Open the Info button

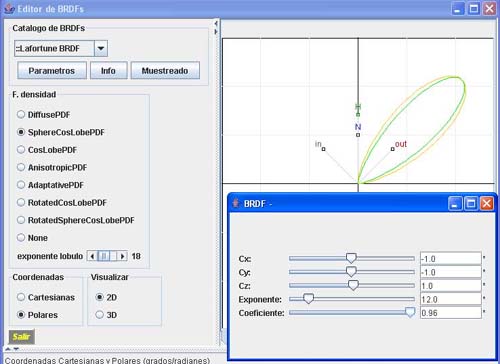[x=108, y=71]
